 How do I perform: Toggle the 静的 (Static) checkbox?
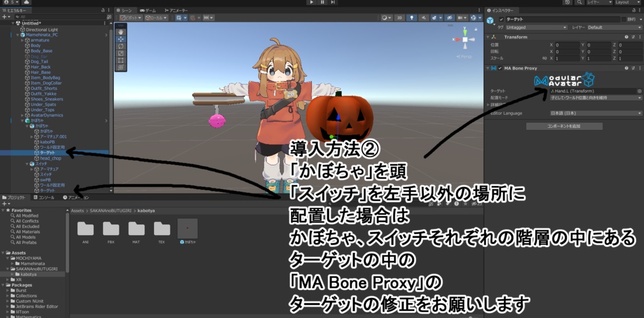click(624, 19)
